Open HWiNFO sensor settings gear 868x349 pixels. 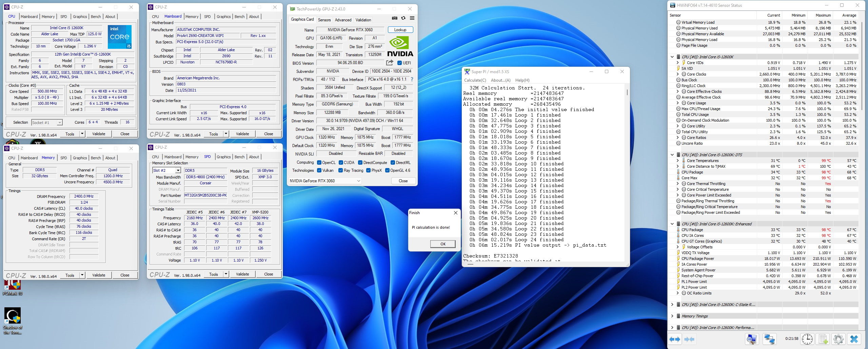[838, 339]
